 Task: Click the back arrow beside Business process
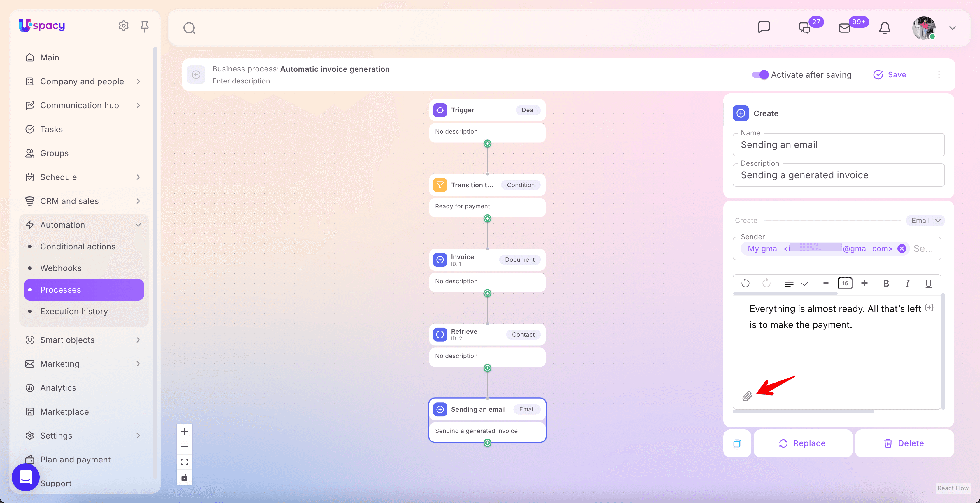(x=196, y=75)
